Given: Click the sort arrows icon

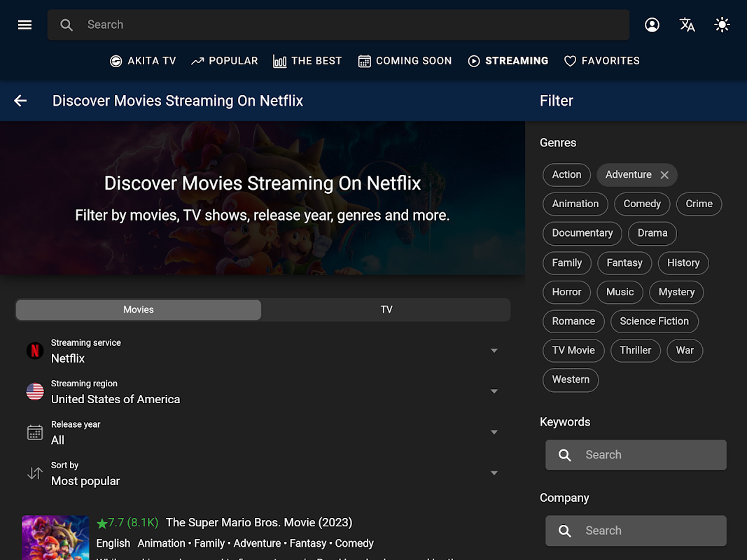Looking at the screenshot, I should [x=35, y=473].
